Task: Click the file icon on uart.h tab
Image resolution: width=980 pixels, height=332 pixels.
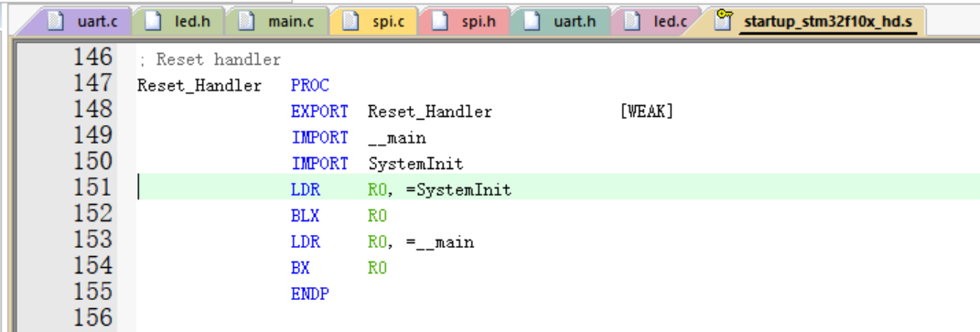Action: (532, 21)
